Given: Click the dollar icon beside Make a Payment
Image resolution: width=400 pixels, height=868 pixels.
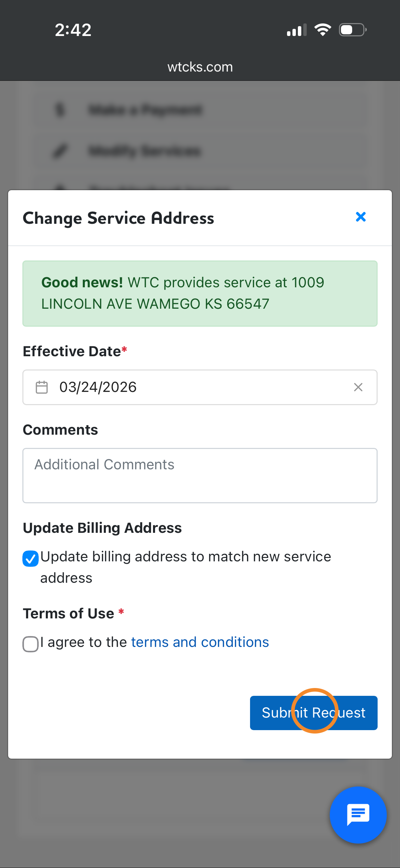Looking at the screenshot, I should (x=60, y=110).
